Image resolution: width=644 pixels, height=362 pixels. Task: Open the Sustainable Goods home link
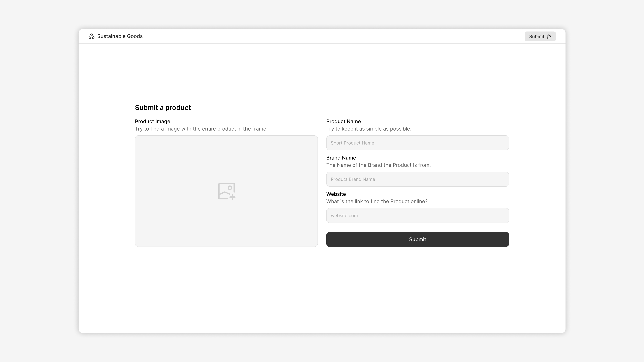pos(120,36)
